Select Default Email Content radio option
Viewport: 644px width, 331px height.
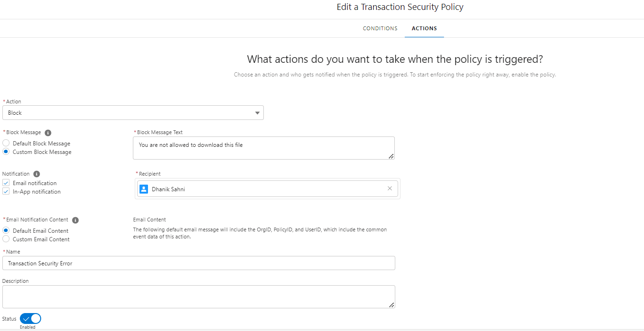6,230
